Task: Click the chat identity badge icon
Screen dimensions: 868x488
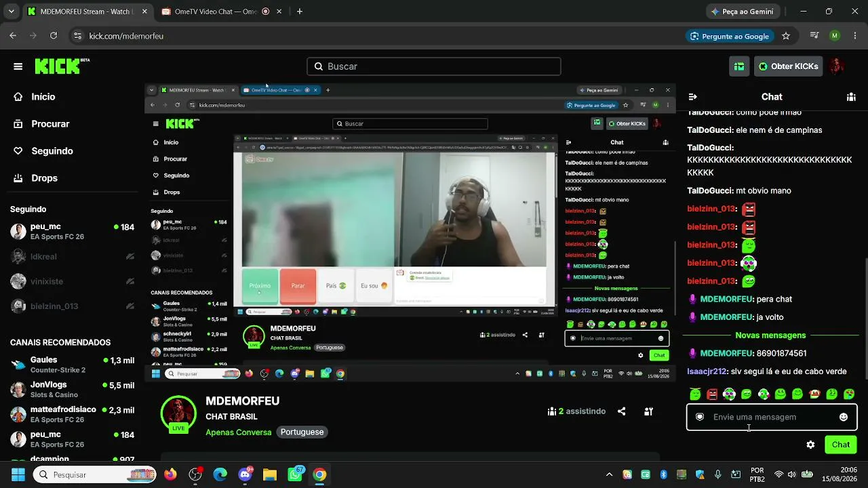Action: [700, 418]
